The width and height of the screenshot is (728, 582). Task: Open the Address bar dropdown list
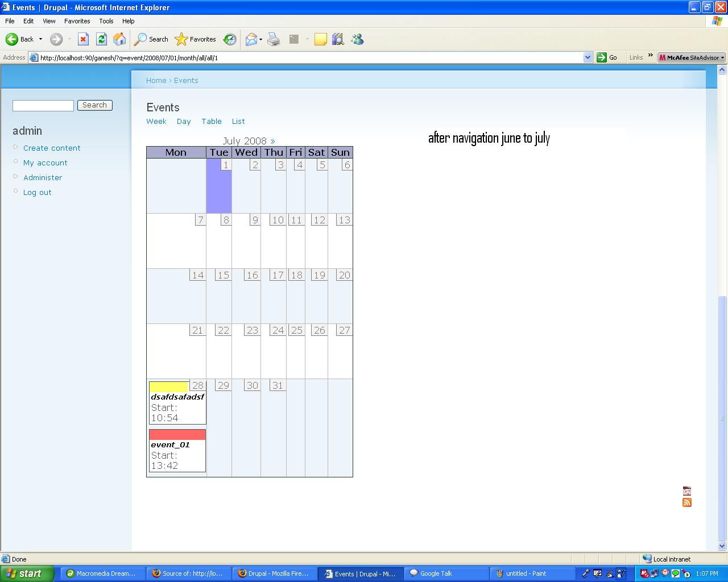click(x=588, y=57)
